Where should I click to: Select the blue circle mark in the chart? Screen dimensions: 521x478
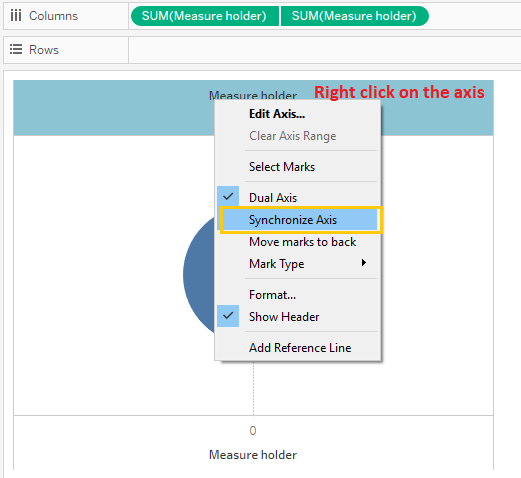[199, 274]
